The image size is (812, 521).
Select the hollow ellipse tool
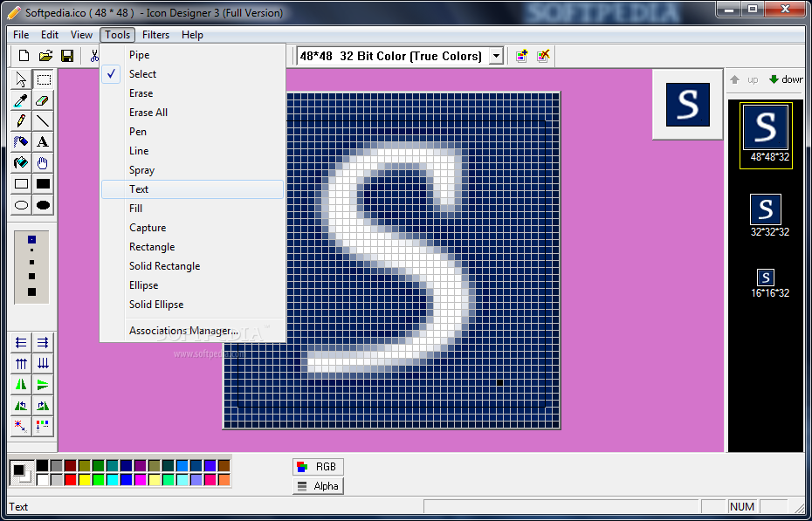point(21,205)
